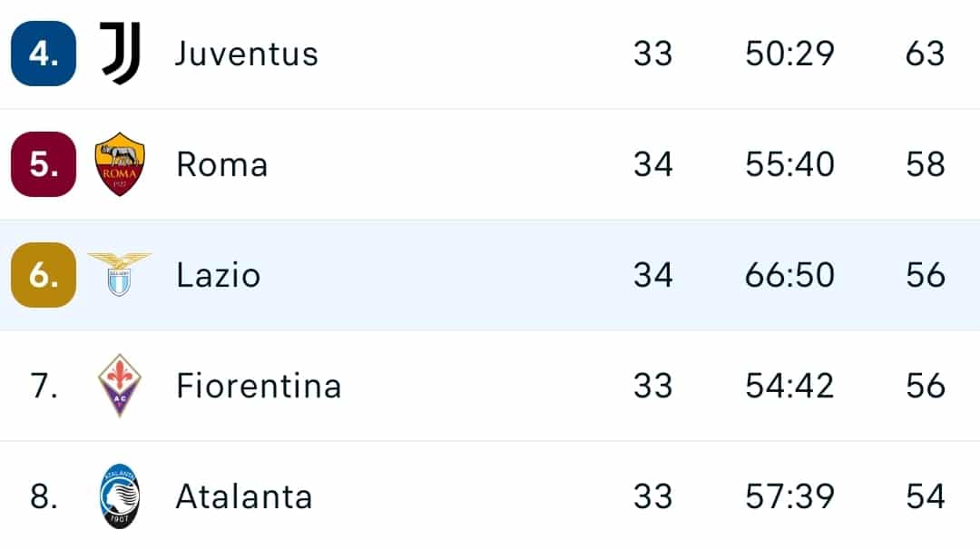Open the Roma team name link
The width and height of the screenshot is (980, 550).
coord(222,164)
